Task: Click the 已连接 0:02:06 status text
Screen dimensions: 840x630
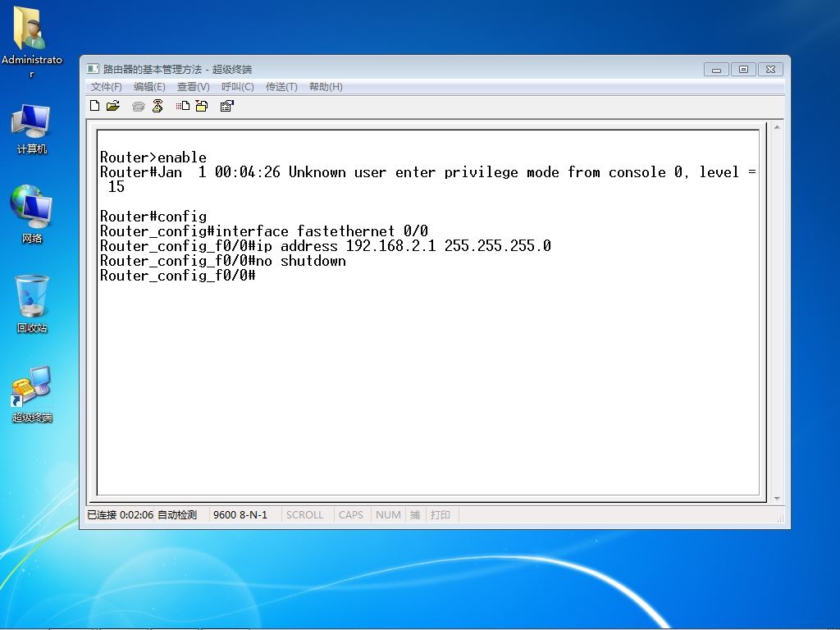Action: (120, 515)
